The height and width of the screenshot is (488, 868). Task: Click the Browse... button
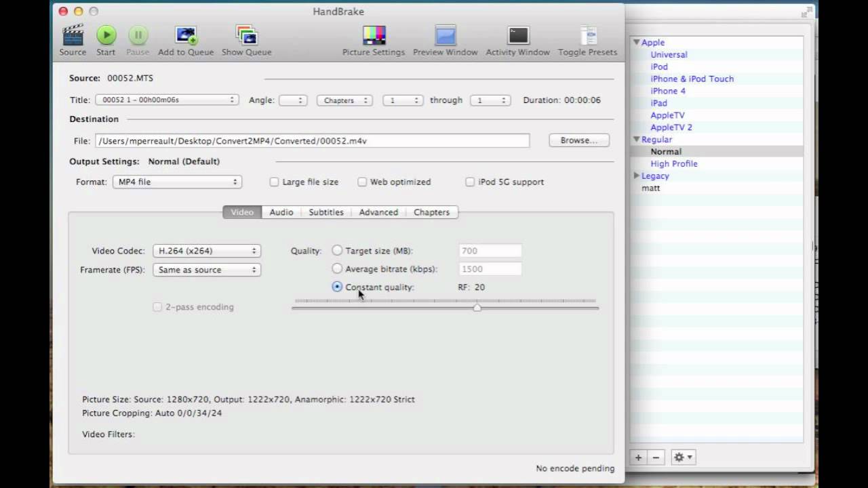point(579,140)
